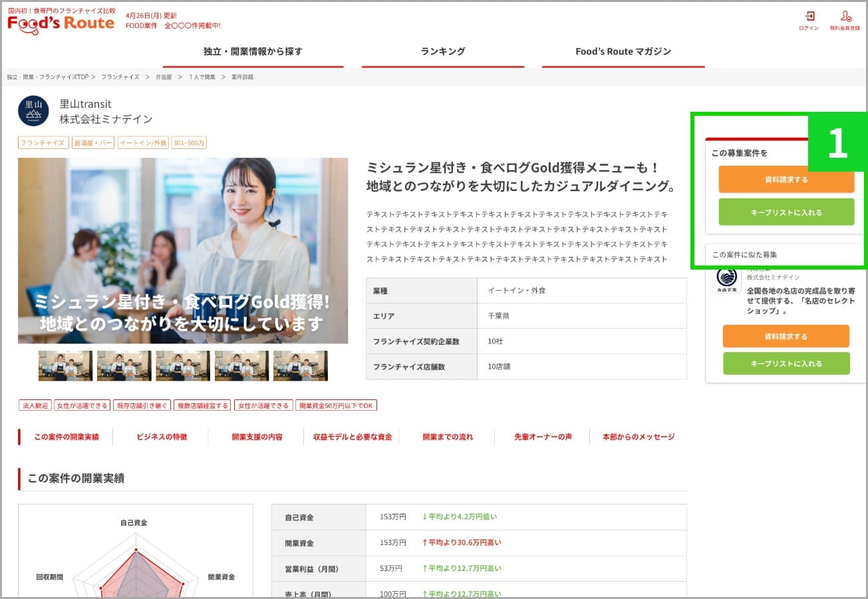Select the last gallery thumbnail image
The height and width of the screenshot is (599, 868).
click(300, 365)
